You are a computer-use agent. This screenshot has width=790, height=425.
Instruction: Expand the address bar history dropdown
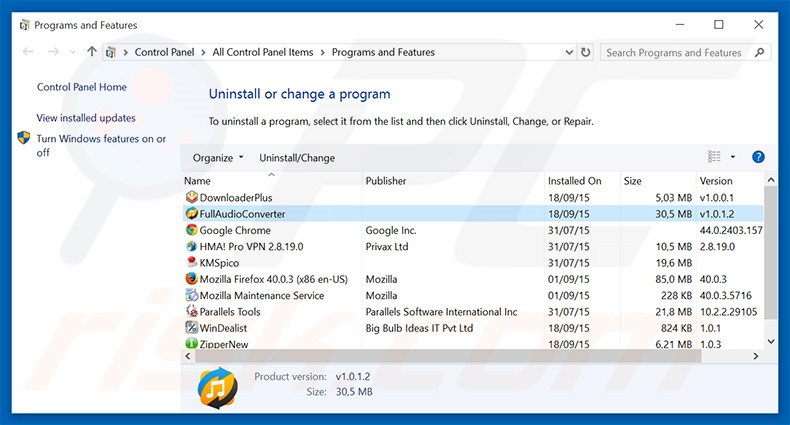coord(569,52)
